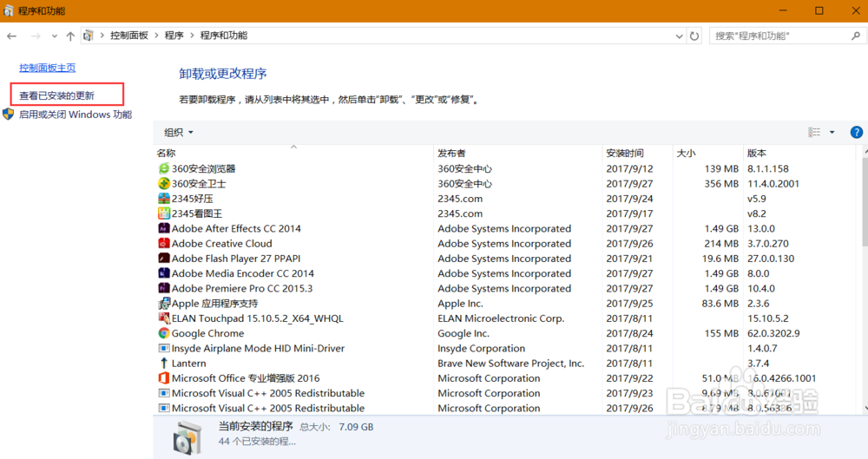Expand the chevron after 控制面板 breadcrumb
The height and width of the screenshot is (459, 868).
(156, 36)
